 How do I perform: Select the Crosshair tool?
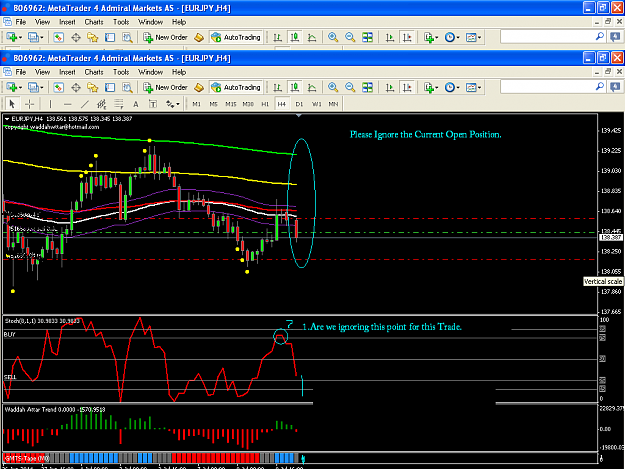point(29,104)
